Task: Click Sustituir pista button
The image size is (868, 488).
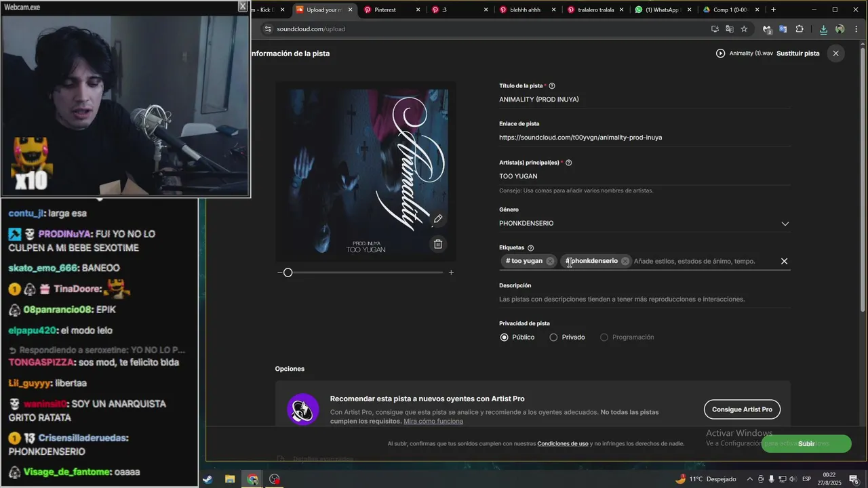Action: point(797,53)
